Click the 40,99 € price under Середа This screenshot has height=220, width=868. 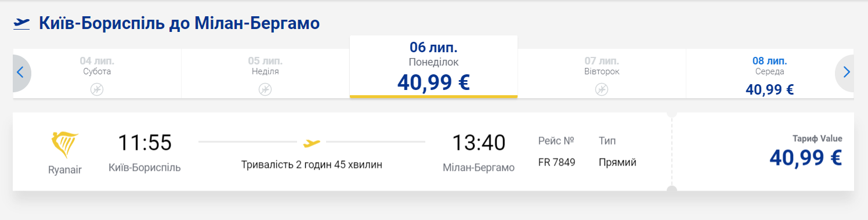769,89
